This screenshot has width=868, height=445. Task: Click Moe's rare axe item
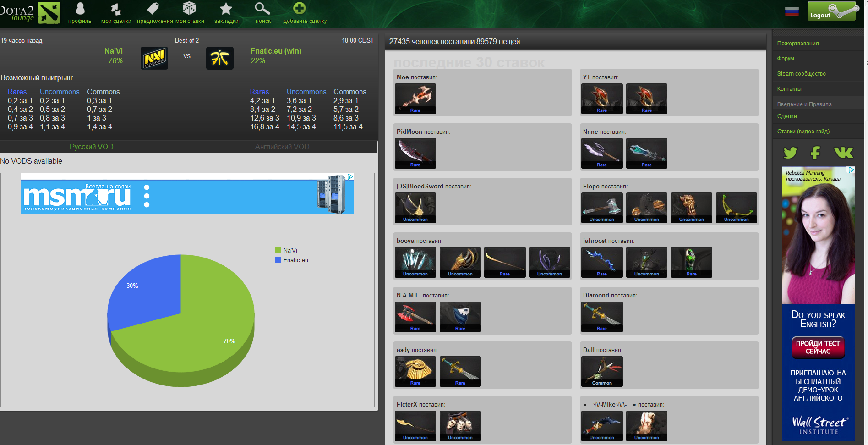pos(415,99)
